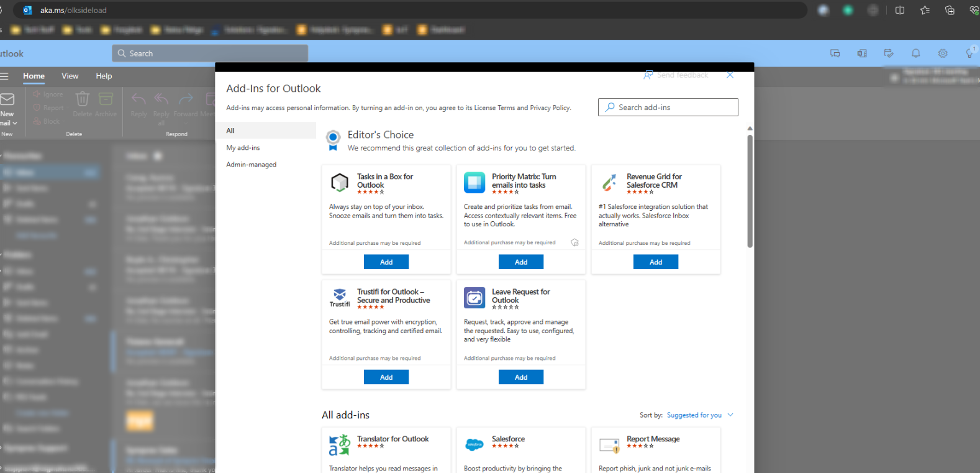This screenshot has height=473, width=980.
Task: Add Leave Request for Outlook
Action: click(x=521, y=377)
